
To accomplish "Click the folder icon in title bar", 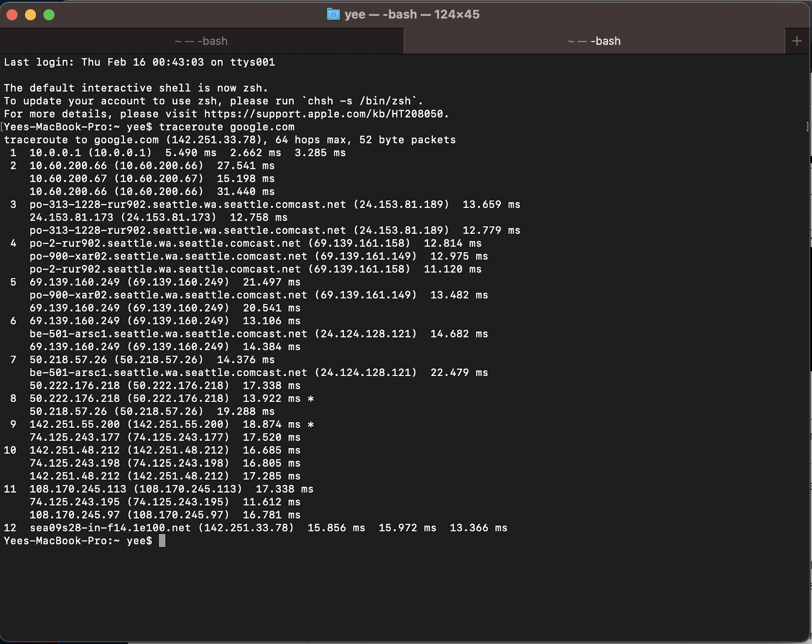I will [x=333, y=14].
